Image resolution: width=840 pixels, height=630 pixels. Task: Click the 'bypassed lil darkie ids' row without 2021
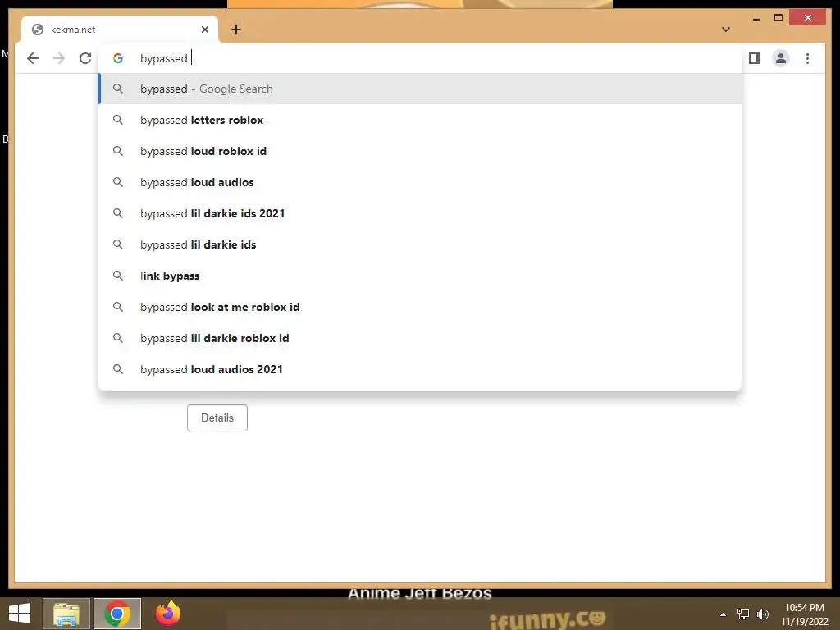[421, 244]
